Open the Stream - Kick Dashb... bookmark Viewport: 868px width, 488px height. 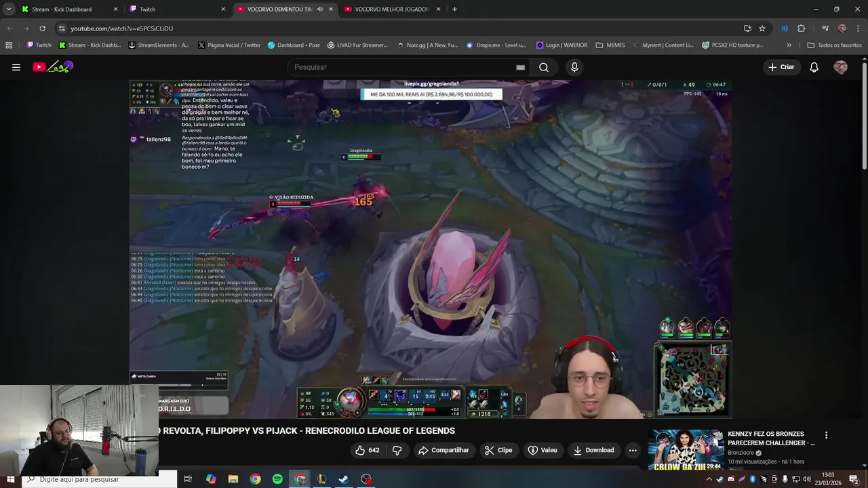point(89,45)
